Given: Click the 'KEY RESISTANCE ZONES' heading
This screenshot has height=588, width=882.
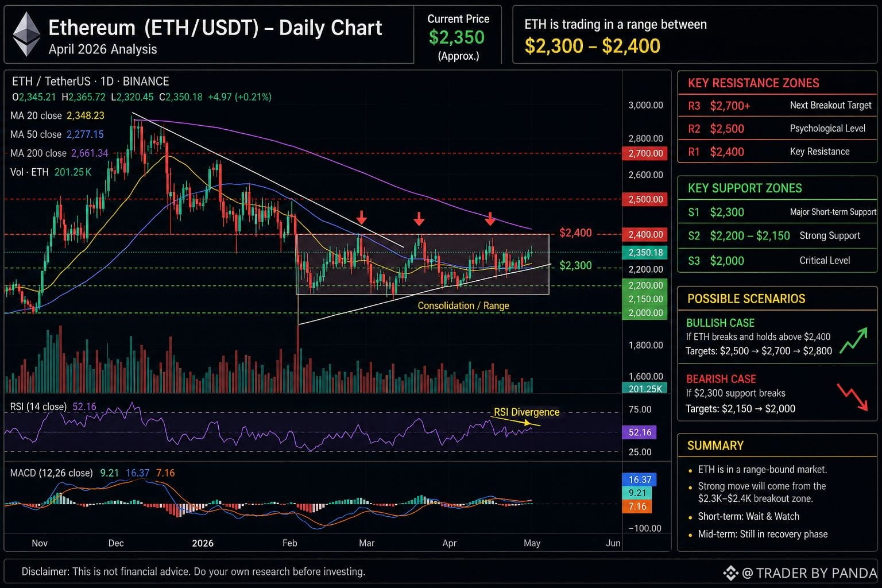Looking at the screenshot, I should (x=753, y=83).
